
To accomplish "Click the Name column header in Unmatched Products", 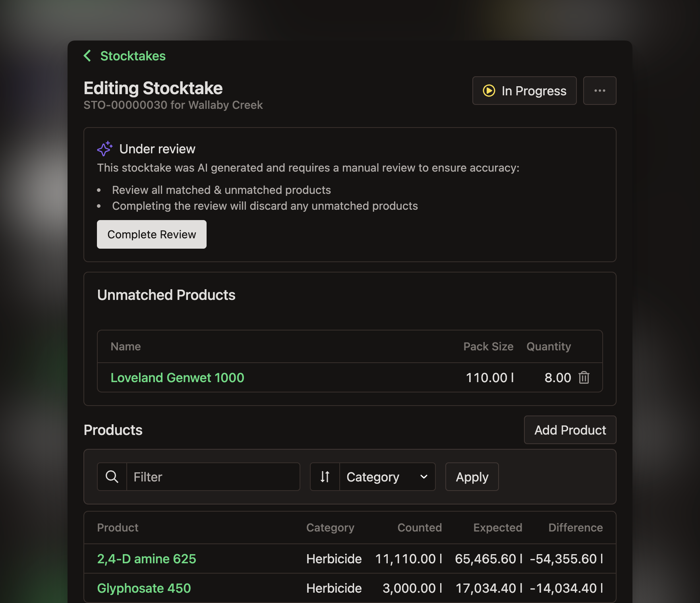I will coord(126,346).
